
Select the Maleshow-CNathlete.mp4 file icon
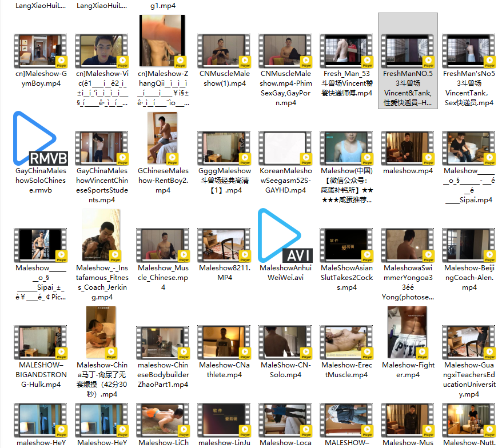pos(224,342)
